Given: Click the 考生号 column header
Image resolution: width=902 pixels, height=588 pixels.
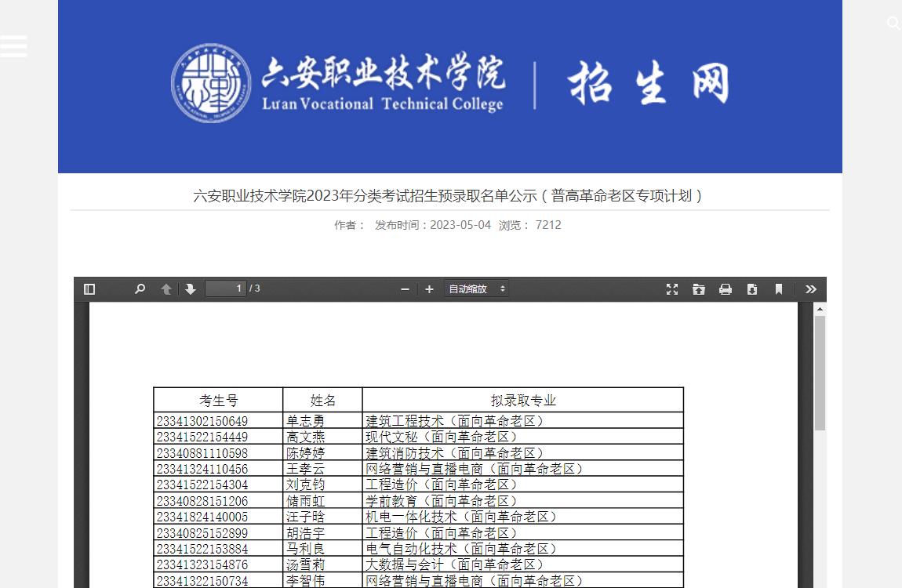Looking at the screenshot, I should pyautogui.click(x=219, y=400).
